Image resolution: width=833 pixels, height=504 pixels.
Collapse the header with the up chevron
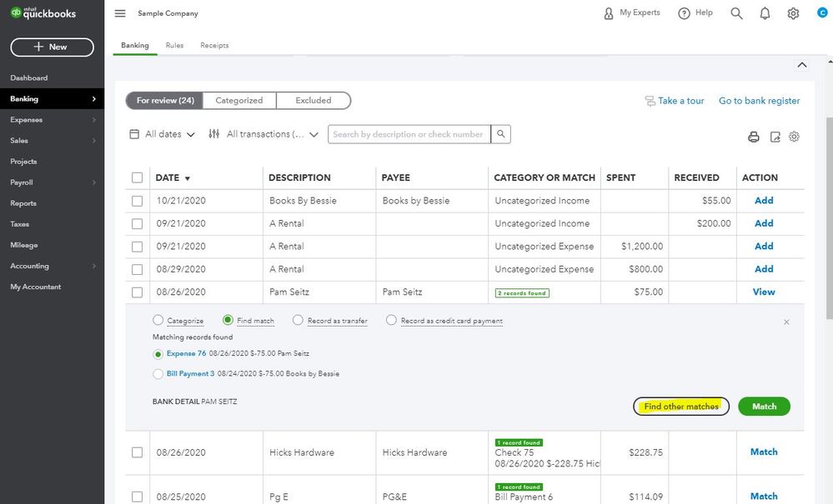[802, 65]
